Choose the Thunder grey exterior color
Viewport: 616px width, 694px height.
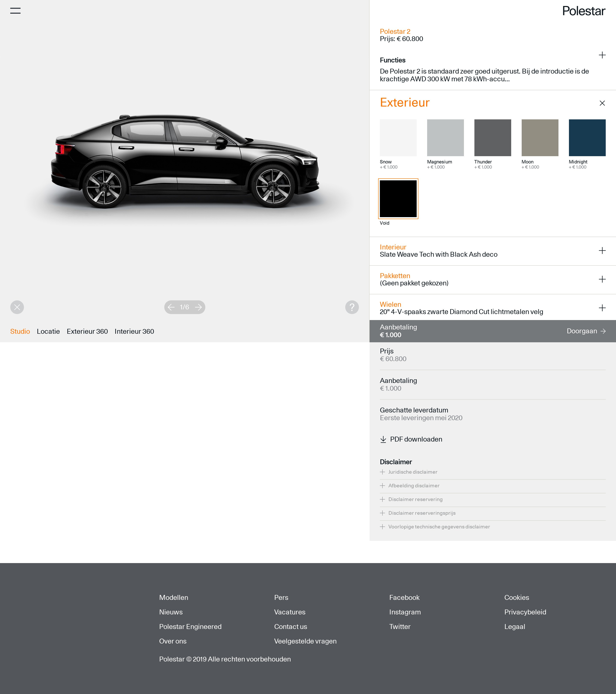[x=492, y=138]
